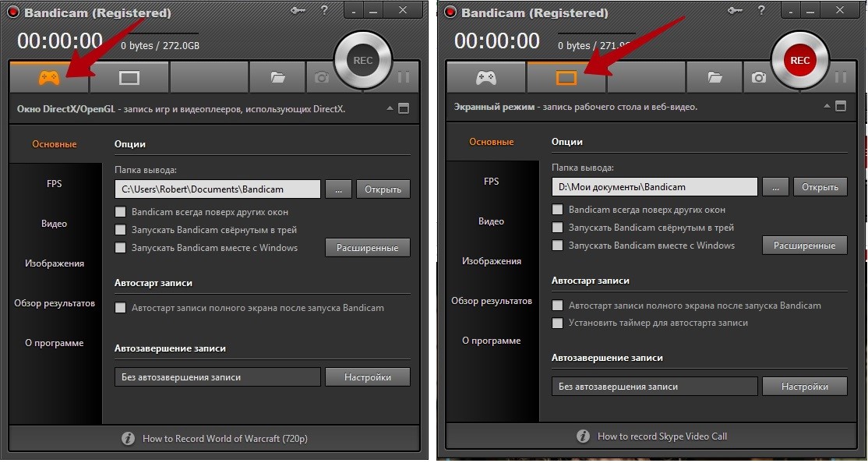Image resolution: width=868 pixels, height=463 pixels.
Task: Click 'Расширенные' button in right window
Action: pos(805,246)
